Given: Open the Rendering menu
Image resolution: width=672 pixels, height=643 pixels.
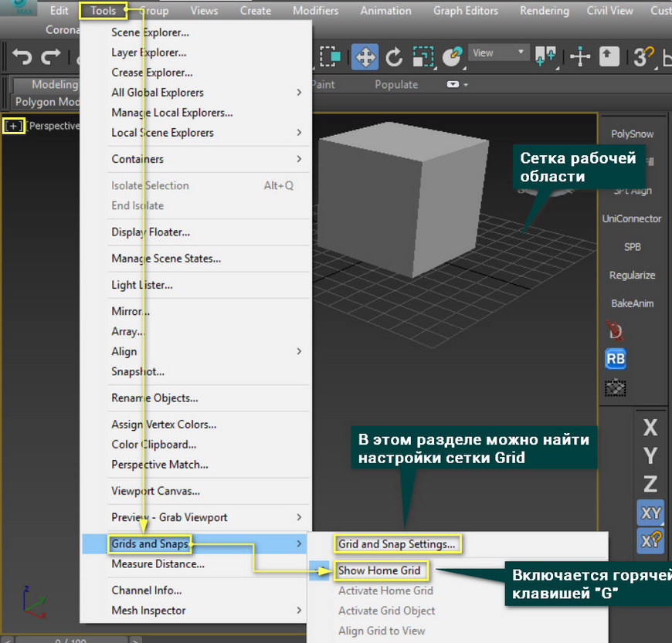Looking at the screenshot, I should coord(544,11).
